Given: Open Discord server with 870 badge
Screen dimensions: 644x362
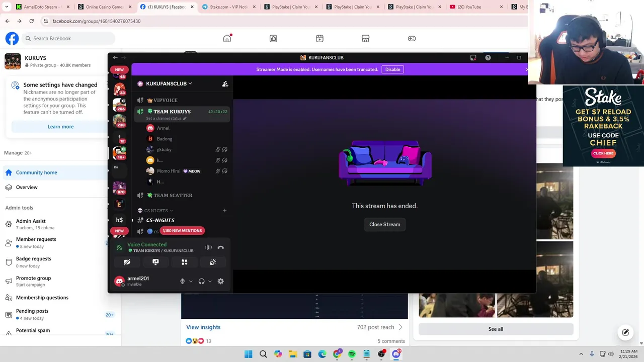Looking at the screenshot, I should (x=119, y=188).
